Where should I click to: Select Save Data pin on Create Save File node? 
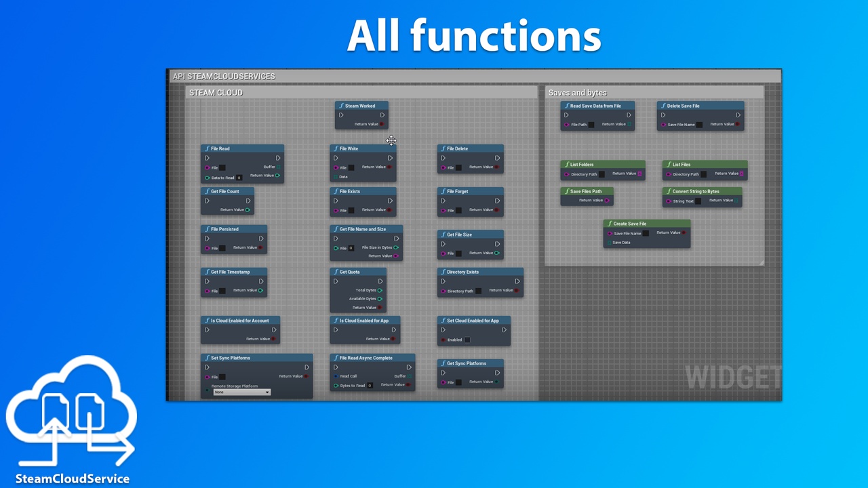(609, 242)
